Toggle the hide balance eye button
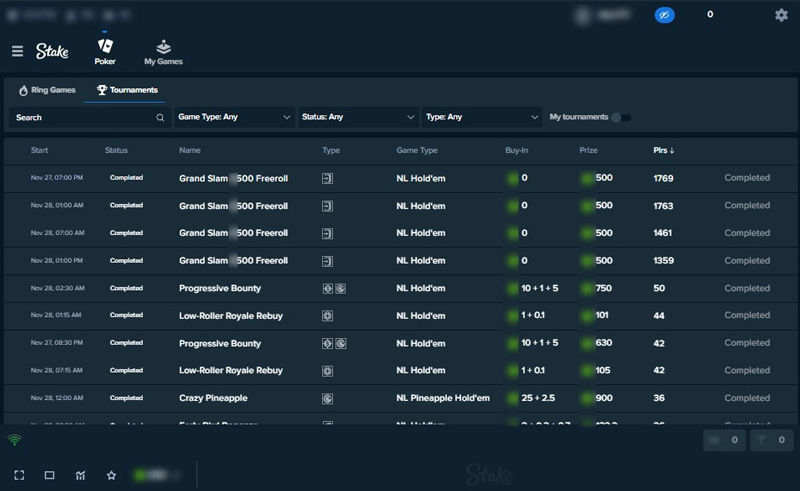The image size is (800, 491). pyautogui.click(x=665, y=15)
